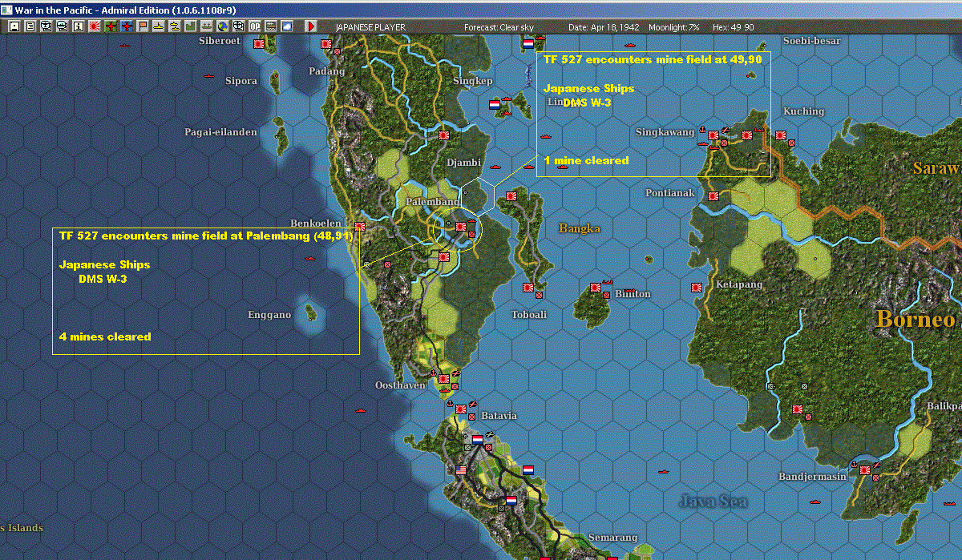This screenshot has height=560, width=962.
Task: Click the double yellow ships toolbar icon
Action: (x=175, y=26)
